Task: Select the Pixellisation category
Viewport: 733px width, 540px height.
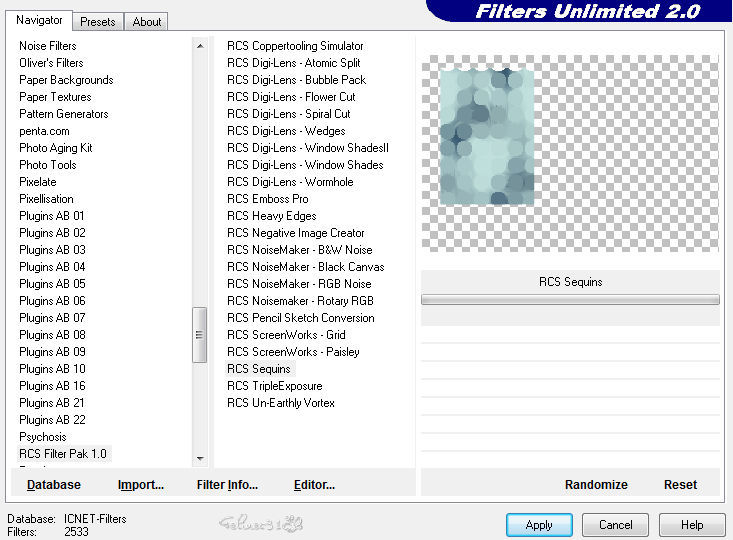Action: click(46, 199)
